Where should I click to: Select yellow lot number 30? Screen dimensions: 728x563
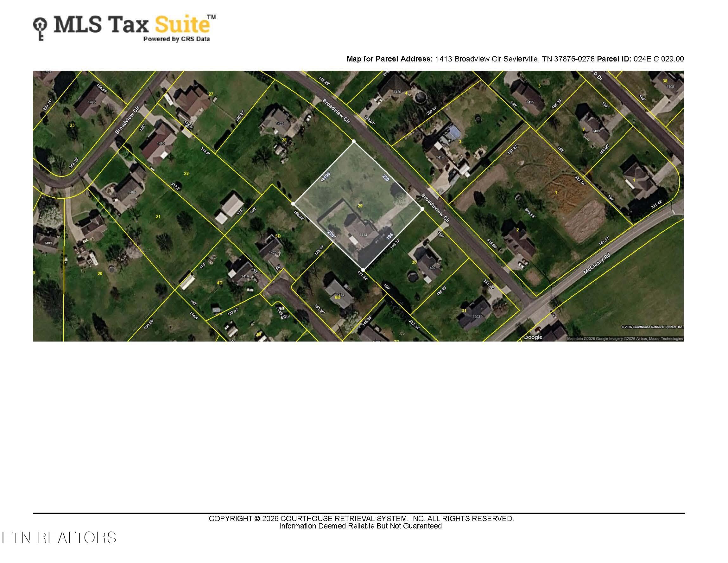pyautogui.click(x=414, y=262)
